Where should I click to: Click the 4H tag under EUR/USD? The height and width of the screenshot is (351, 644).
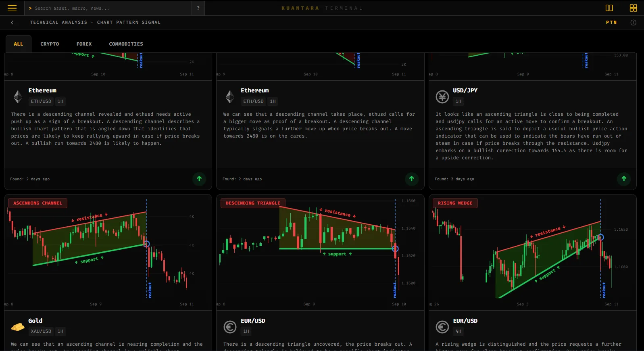(459, 331)
